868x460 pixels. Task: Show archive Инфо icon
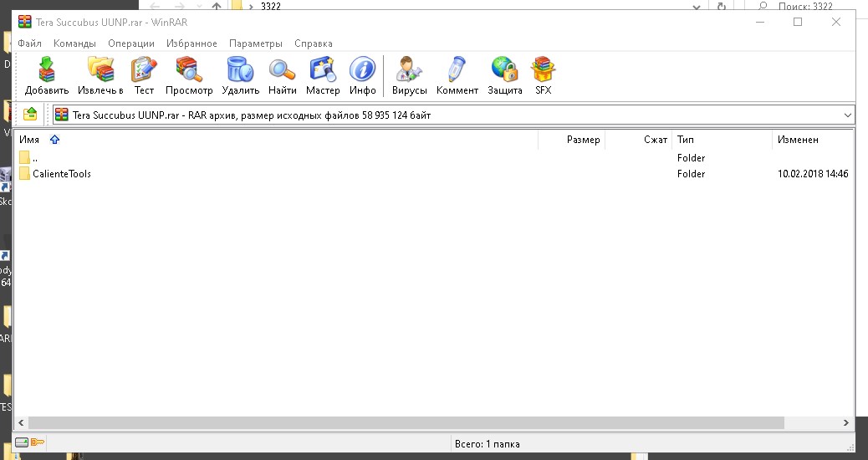(x=363, y=69)
